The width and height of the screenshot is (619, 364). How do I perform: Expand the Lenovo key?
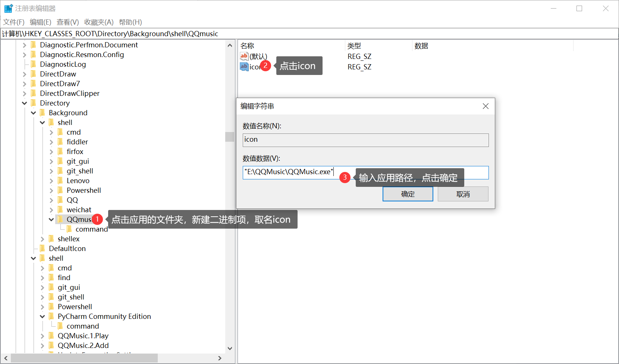[51, 181]
